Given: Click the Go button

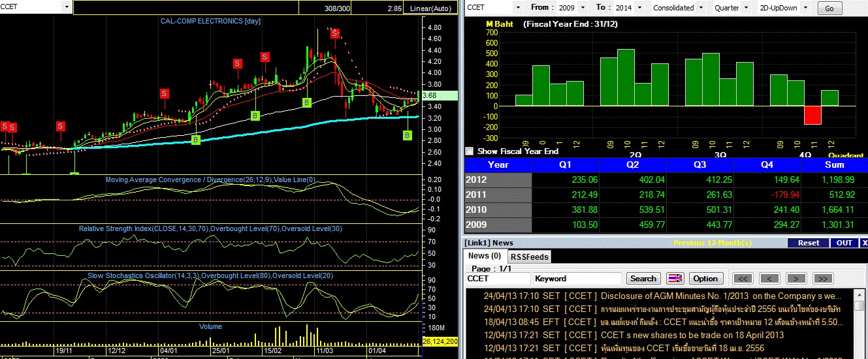Looking at the screenshot, I should coord(829,8).
